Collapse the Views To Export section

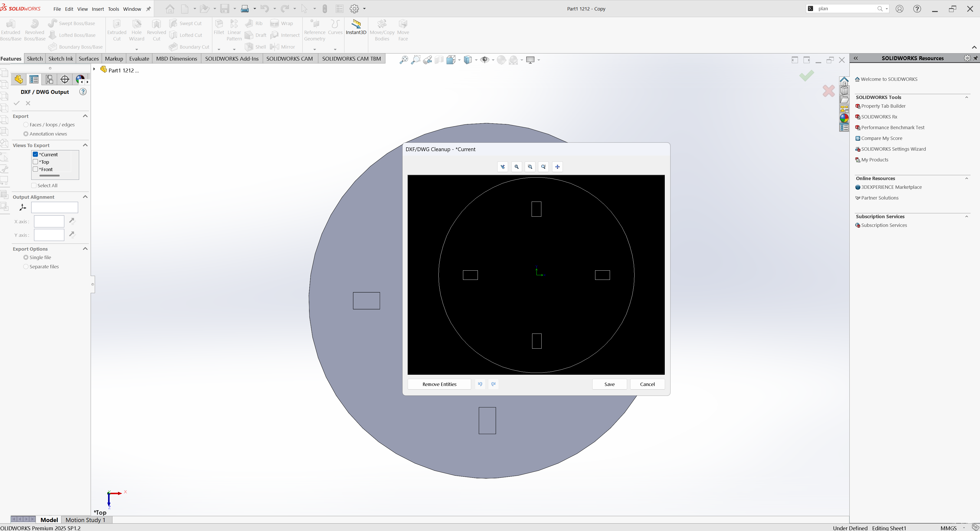[x=85, y=145]
